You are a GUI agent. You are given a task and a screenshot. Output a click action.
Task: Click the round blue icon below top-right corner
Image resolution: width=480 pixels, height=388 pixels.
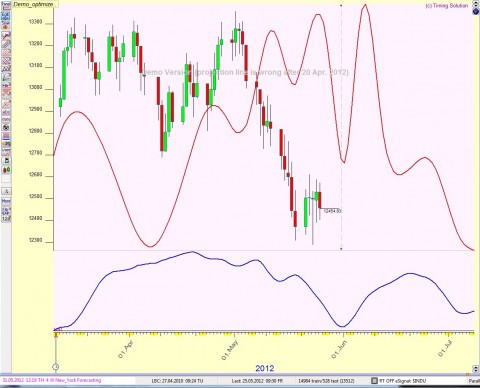(x=476, y=11)
